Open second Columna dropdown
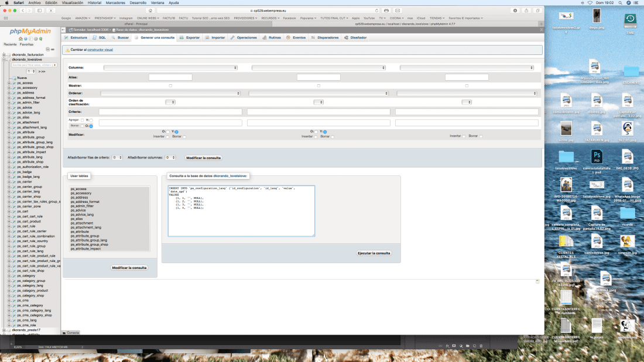This screenshot has width=644, height=362. pos(318,68)
